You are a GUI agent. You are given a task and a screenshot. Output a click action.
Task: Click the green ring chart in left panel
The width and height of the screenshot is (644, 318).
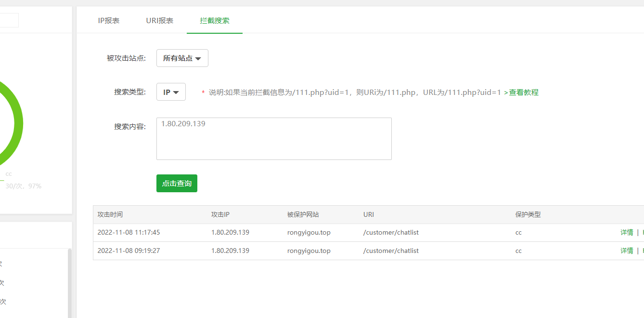17,124
